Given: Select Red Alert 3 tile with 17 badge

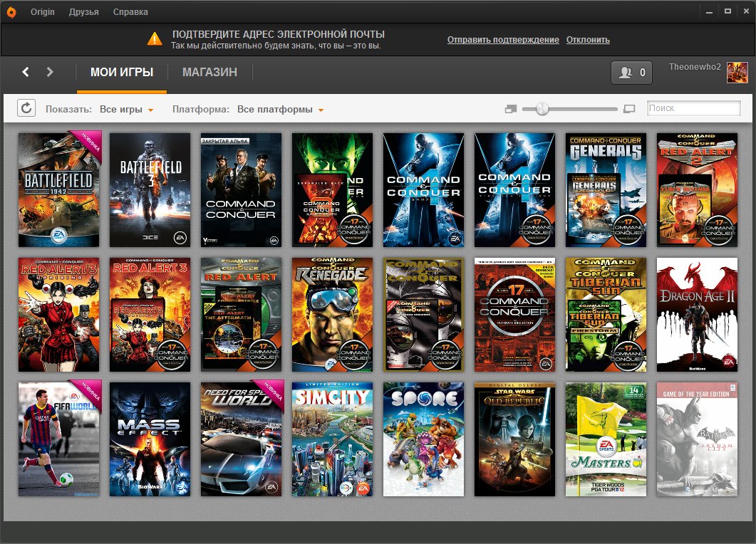Looking at the screenshot, I should coord(150,315).
